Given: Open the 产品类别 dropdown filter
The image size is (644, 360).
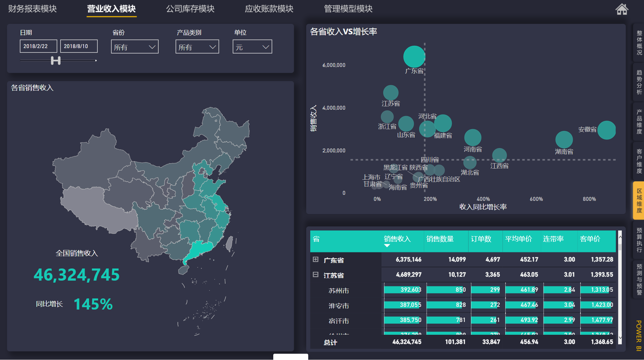Looking at the screenshot, I should pyautogui.click(x=197, y=47).
